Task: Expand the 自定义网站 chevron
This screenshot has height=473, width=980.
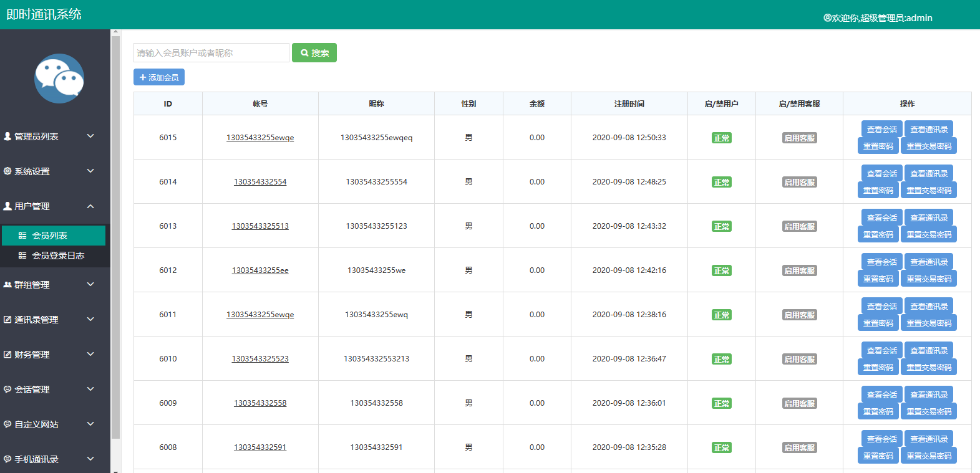Action: 90,424
